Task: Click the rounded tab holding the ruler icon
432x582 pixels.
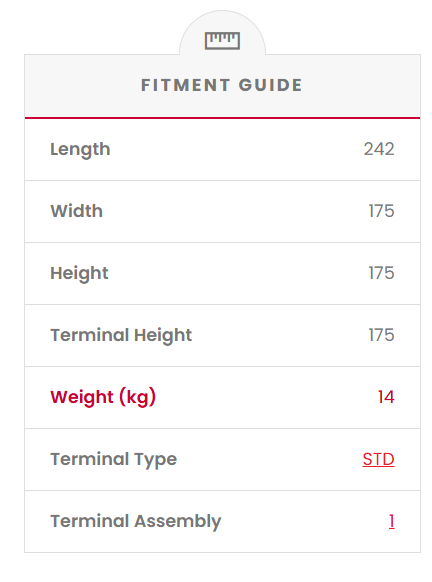Action: pos(222,33)
